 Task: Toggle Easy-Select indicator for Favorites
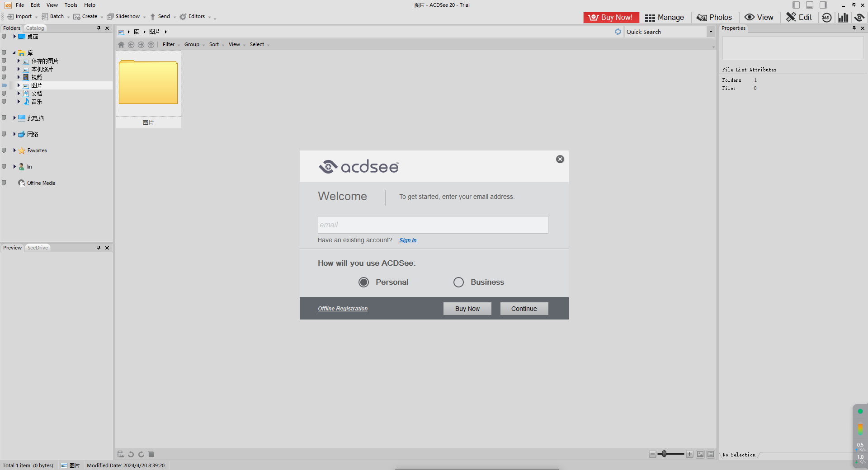click(4, 150)
